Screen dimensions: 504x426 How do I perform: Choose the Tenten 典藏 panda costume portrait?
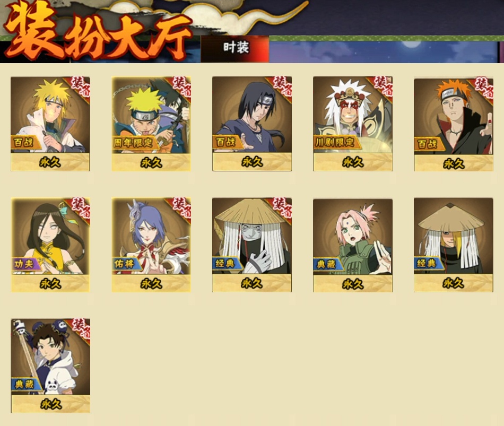coord(50,366)
